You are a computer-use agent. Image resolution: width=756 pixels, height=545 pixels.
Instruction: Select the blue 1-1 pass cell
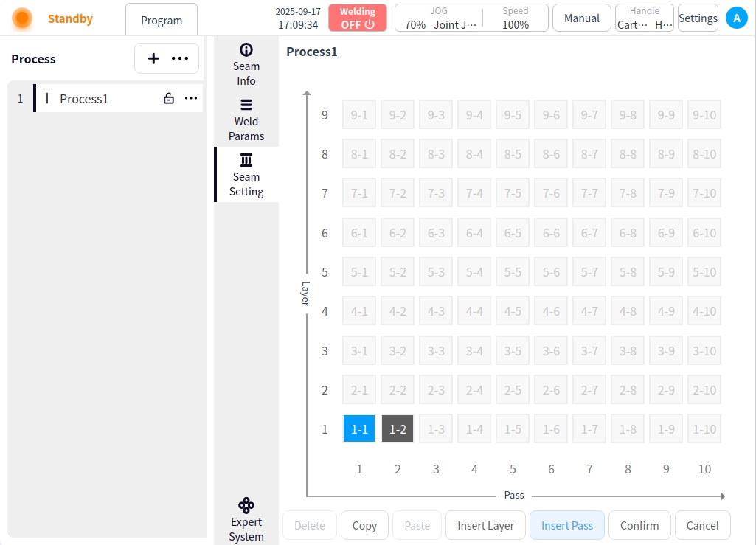(x=359, y=429)
